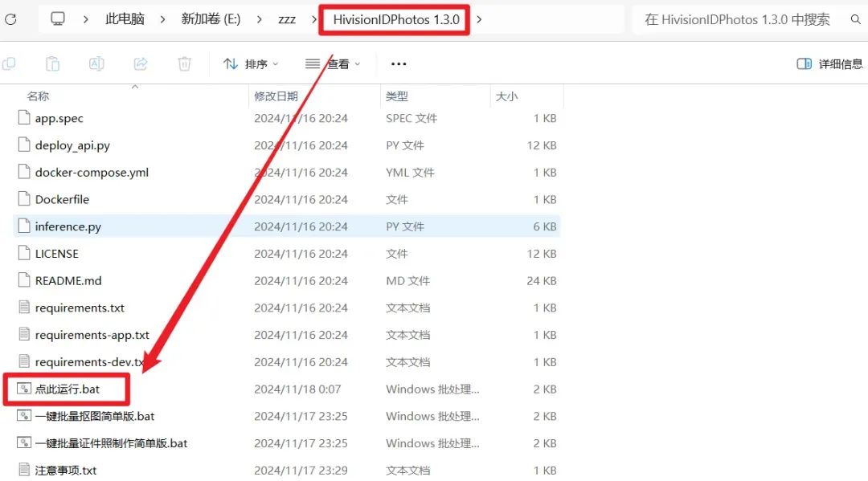Click the text icon of 注意事项.txt
Viewport: 868px width, 481px height.
point(24,470)
